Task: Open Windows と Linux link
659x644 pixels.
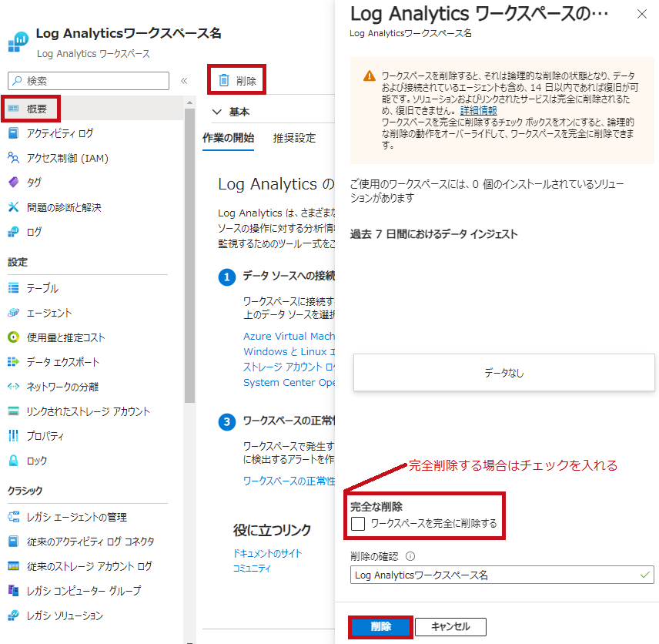Action: coord(289,351)
